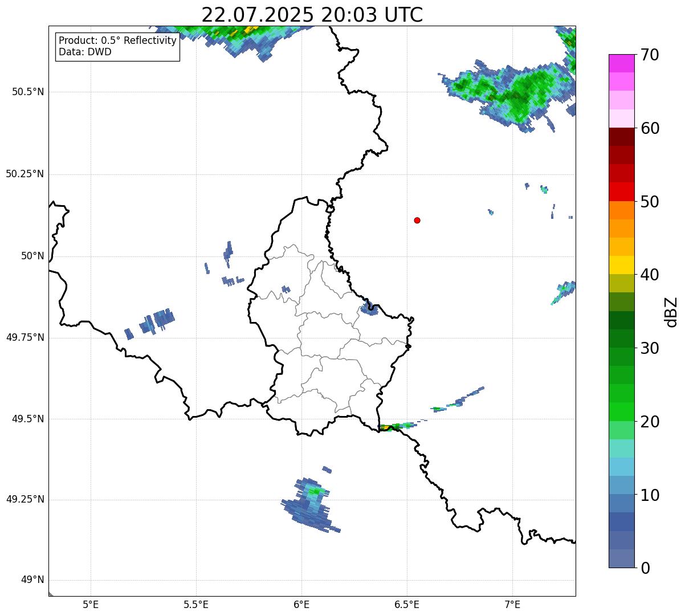Click the colorbar tick value 10
The image size is (685, 616).
point(650,495)
